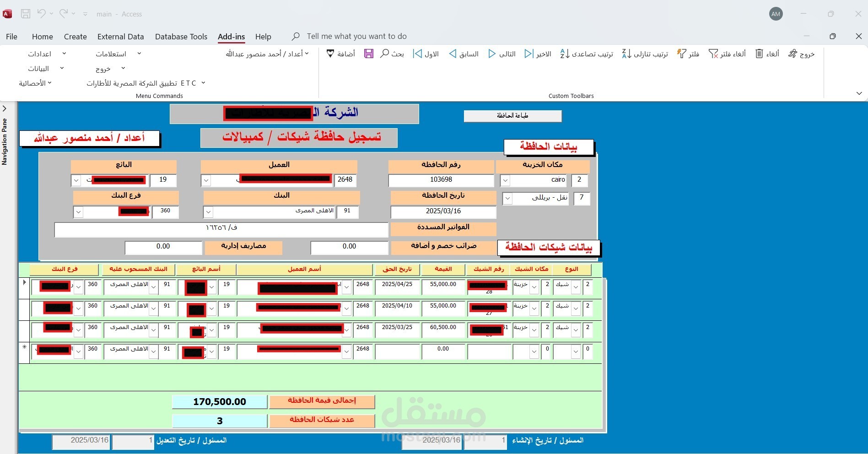
Task: Click رقم الحافظة field 103698
Action: [x=441, y=180]
